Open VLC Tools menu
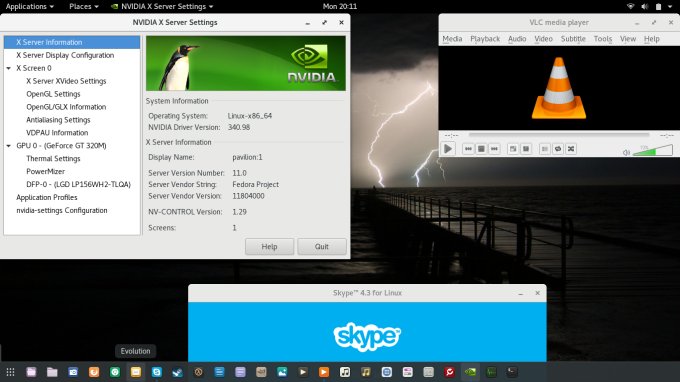The width and height of the screenshot is (680, 382). [x=603, y=39]
